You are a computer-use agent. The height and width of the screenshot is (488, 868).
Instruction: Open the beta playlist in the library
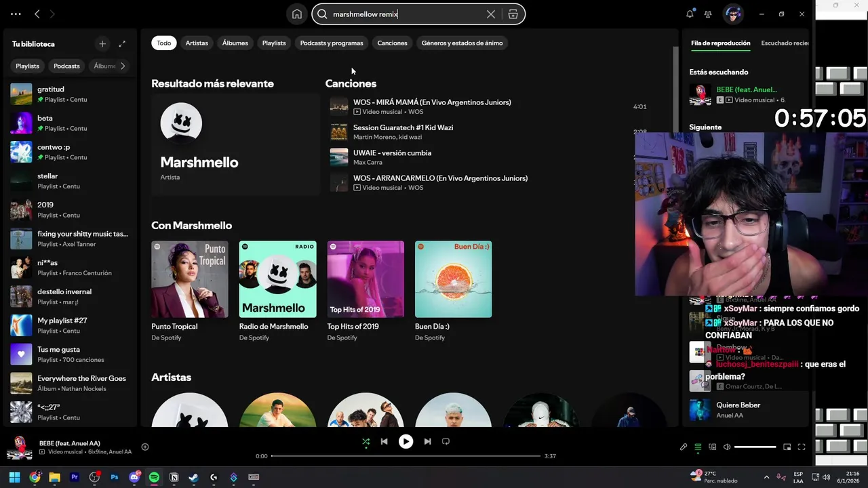coord(70,123)
